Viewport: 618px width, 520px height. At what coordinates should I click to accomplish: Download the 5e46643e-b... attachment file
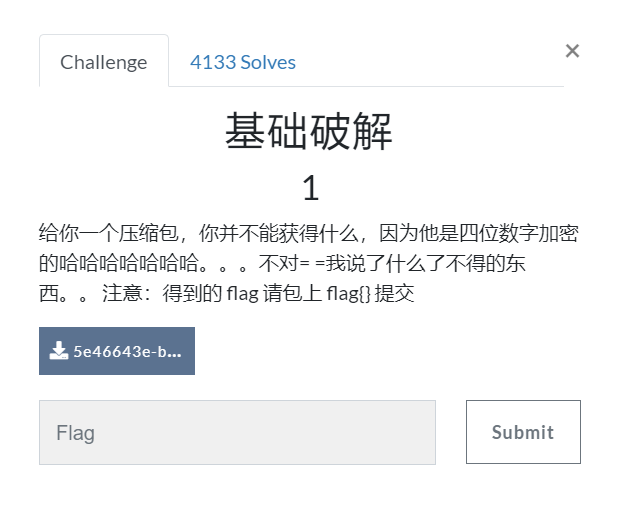coord(117,351)
